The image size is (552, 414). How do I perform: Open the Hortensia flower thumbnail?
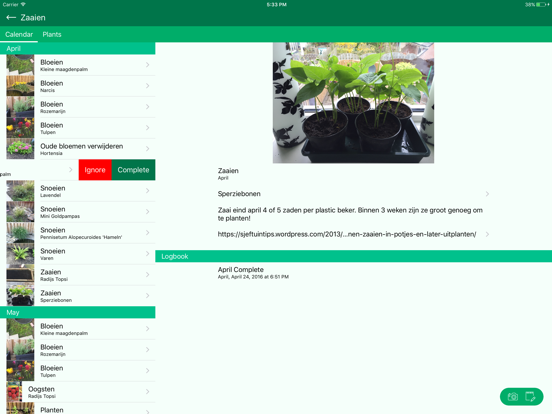point(20,149)
